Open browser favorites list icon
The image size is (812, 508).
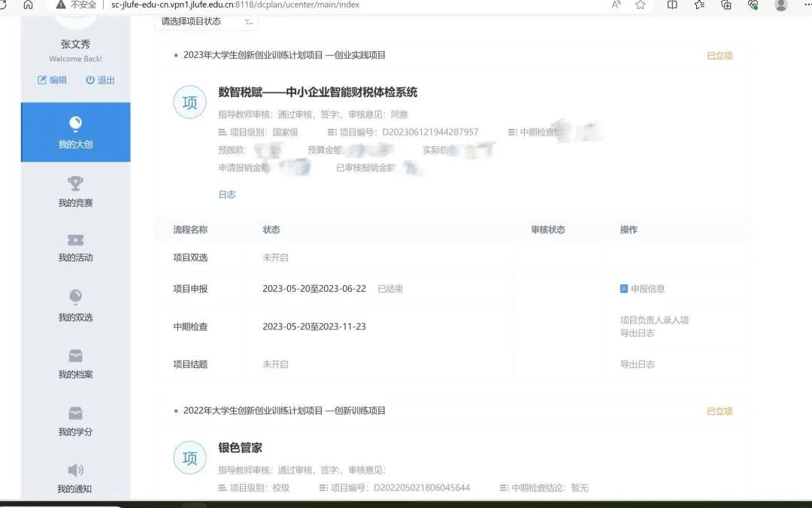coord(699,5)
